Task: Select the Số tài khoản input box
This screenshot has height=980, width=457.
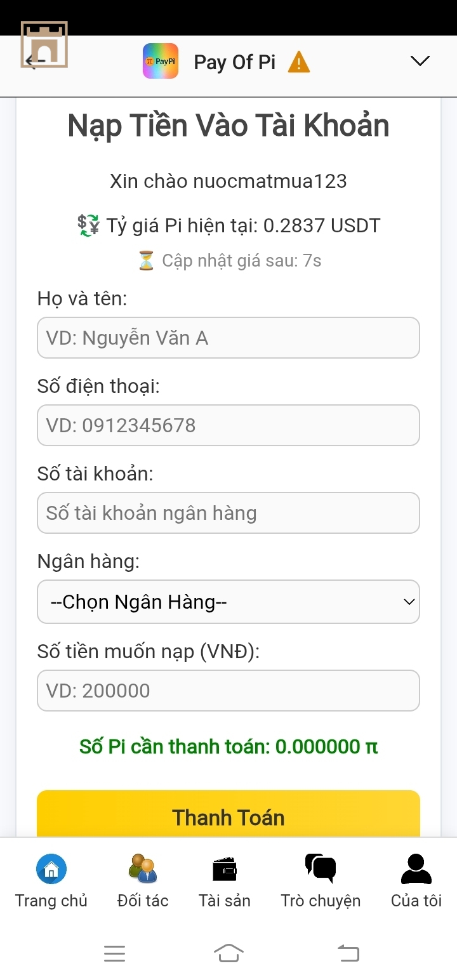Action: (x=228, y=513)
